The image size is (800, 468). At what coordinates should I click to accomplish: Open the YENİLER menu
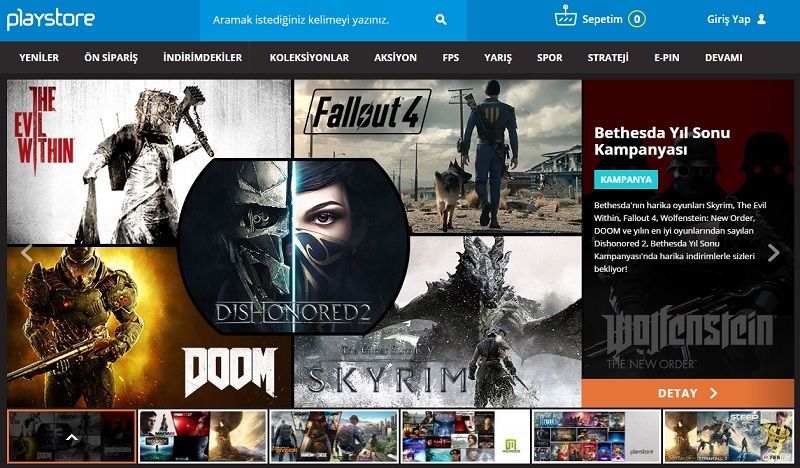point(39,58)
